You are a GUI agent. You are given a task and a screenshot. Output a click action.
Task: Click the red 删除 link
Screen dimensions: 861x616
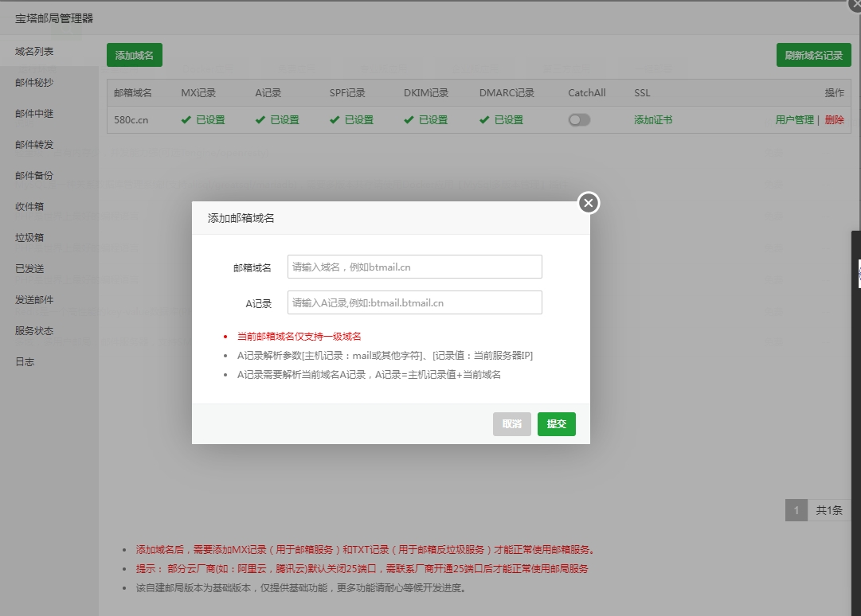[x=834, y=120]
